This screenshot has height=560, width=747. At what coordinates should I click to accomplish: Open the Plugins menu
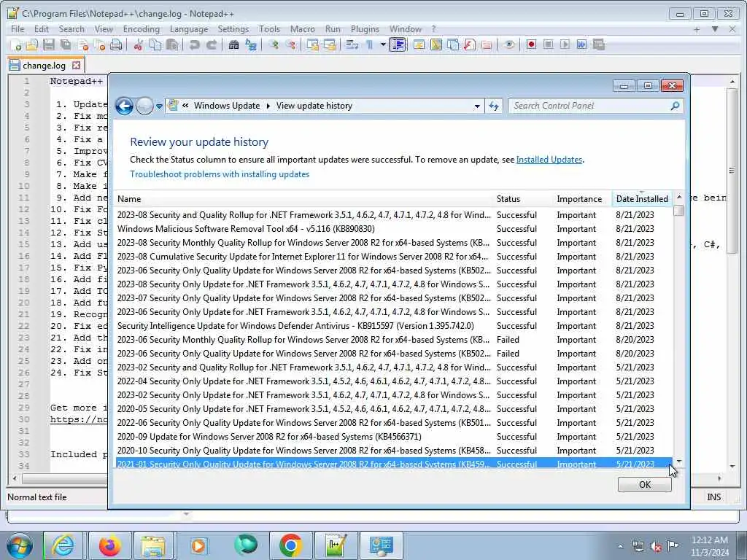365,29
